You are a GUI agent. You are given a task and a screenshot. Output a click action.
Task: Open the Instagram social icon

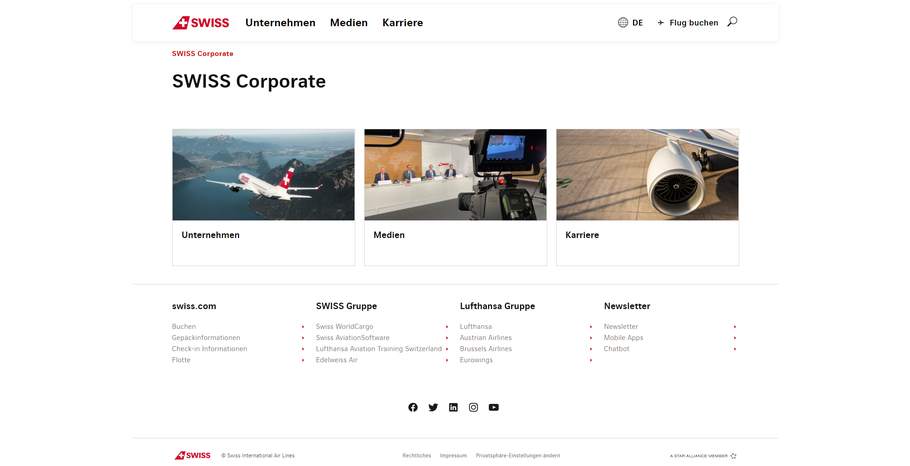coord(474,407)
